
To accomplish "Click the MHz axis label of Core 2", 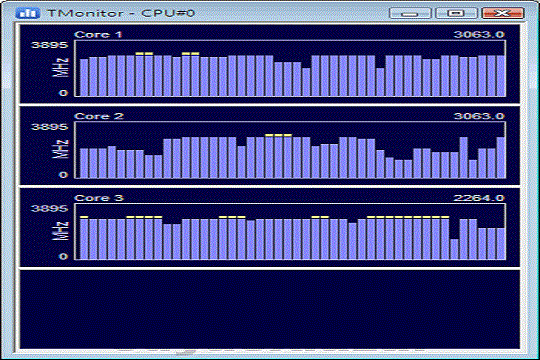I will coord(61,150).
